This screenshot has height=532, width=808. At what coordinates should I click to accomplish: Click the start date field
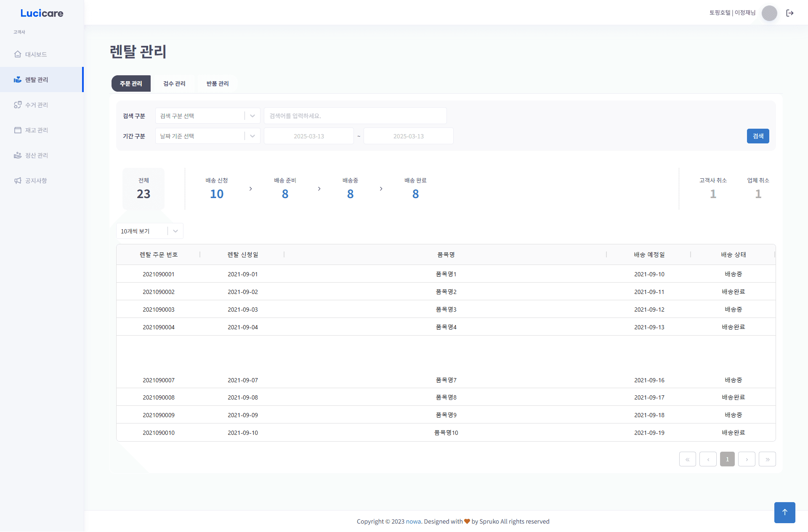click(x=308, y=136)
